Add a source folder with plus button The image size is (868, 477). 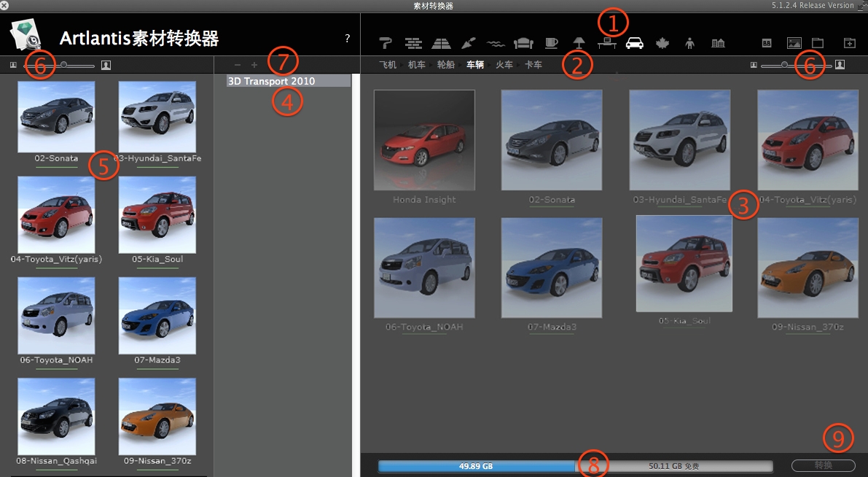point(254,66)
